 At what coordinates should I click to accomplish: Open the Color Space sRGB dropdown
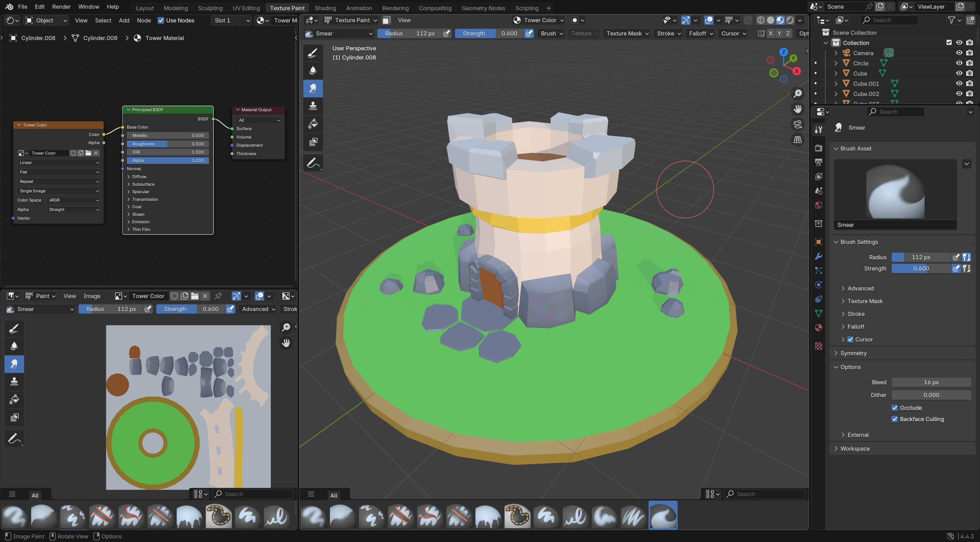73,200
